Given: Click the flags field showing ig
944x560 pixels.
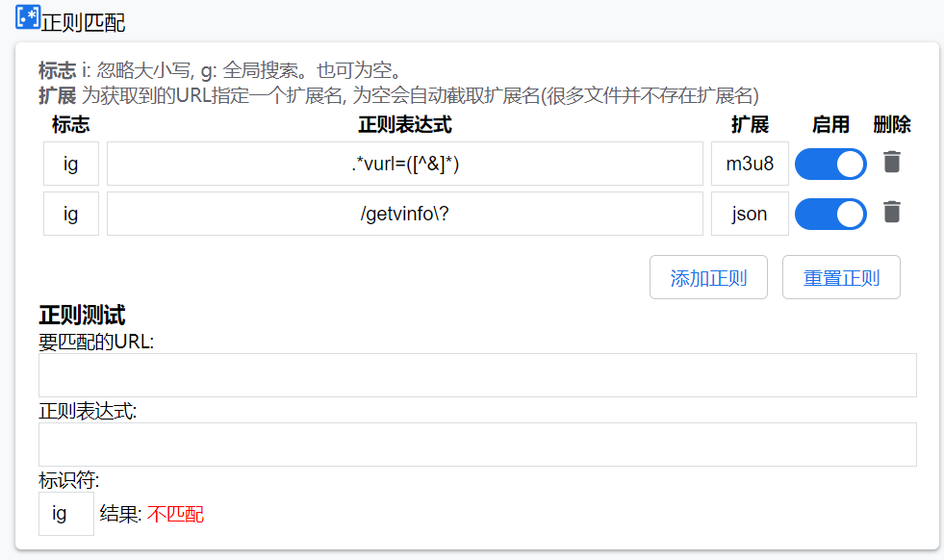Looking at the screenshot, I should (x=70, y=164).
